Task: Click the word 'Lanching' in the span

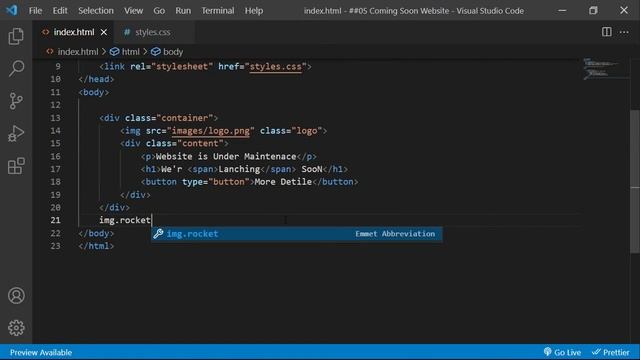Action: click(239, 169)
